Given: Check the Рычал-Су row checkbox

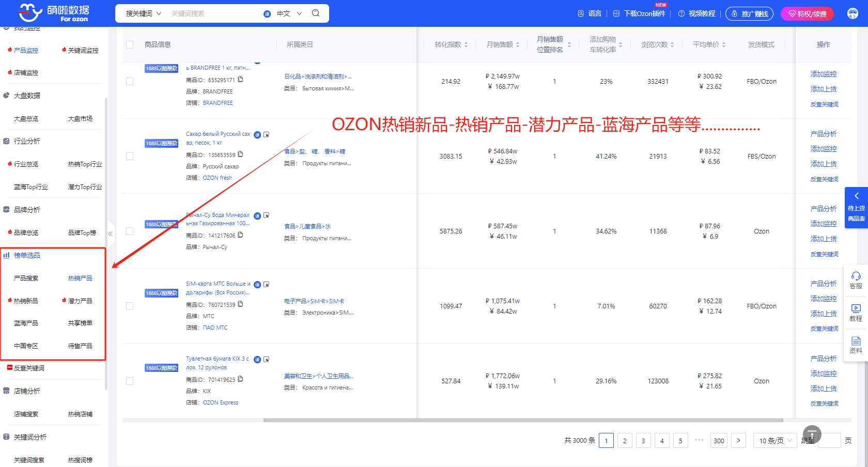Looking at the screenshot, I should [130, 231].
